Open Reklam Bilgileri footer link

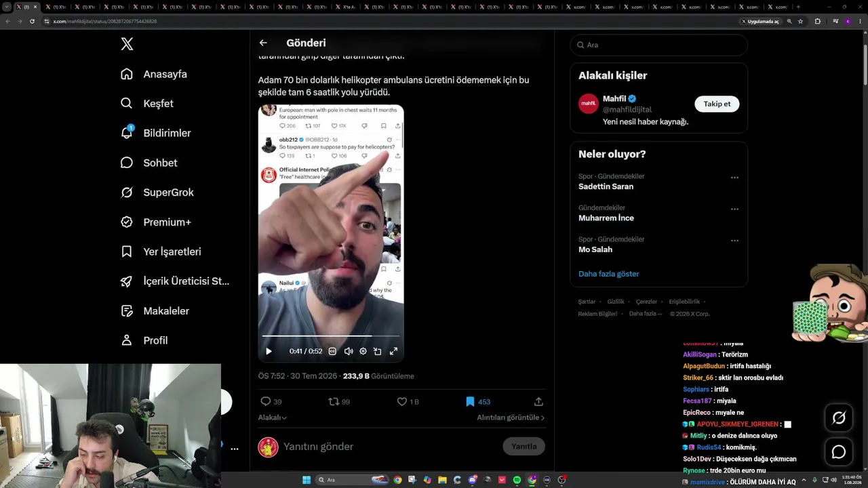(x=597, y=314)
